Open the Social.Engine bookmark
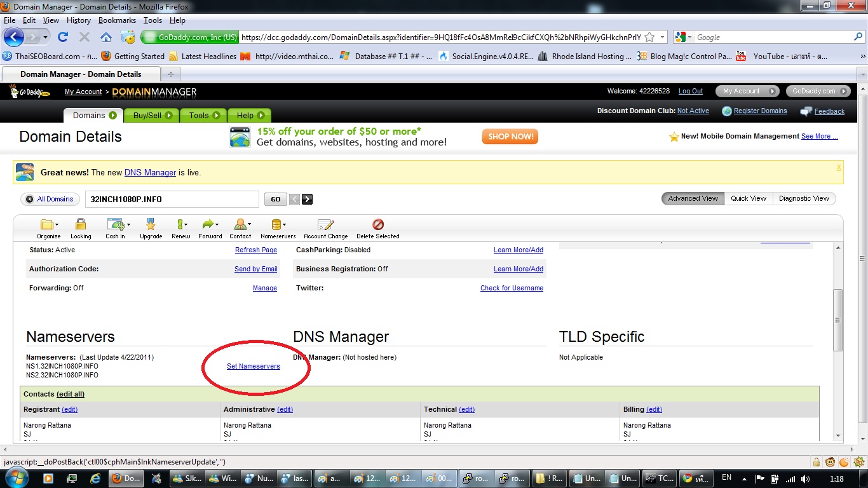The image size is (868, 488). pos(486,57)
